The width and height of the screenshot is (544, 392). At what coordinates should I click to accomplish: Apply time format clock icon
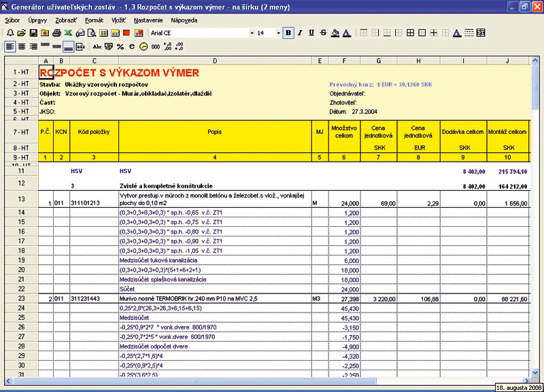coord(143,46)
